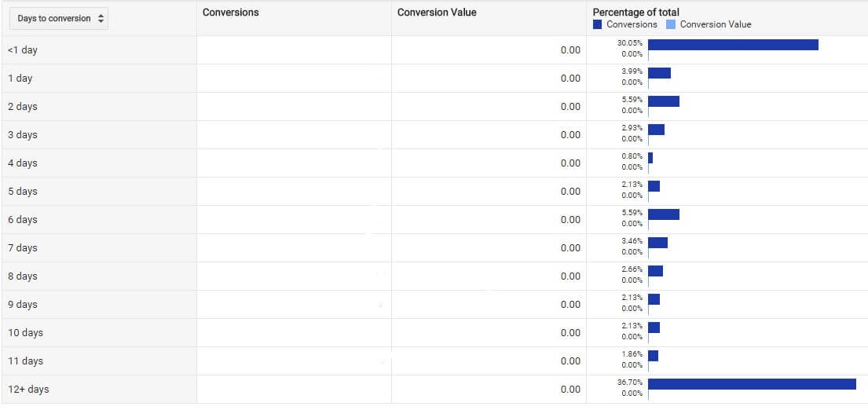Click the up-down arrows on Days to conversion

(101, 19)
